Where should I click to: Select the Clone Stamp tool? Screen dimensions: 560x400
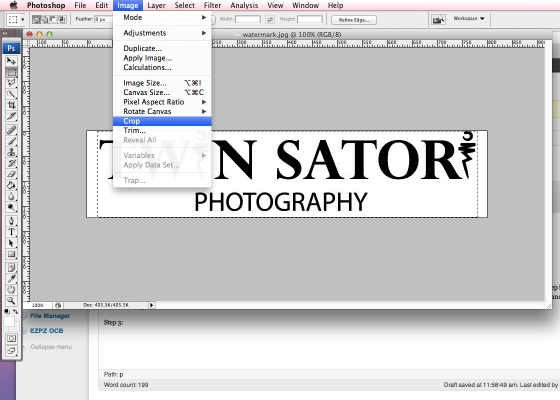11,152
